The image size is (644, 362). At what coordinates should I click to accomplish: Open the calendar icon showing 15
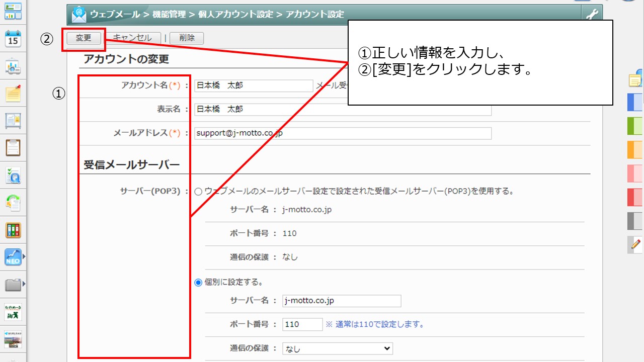pos(13,38)
